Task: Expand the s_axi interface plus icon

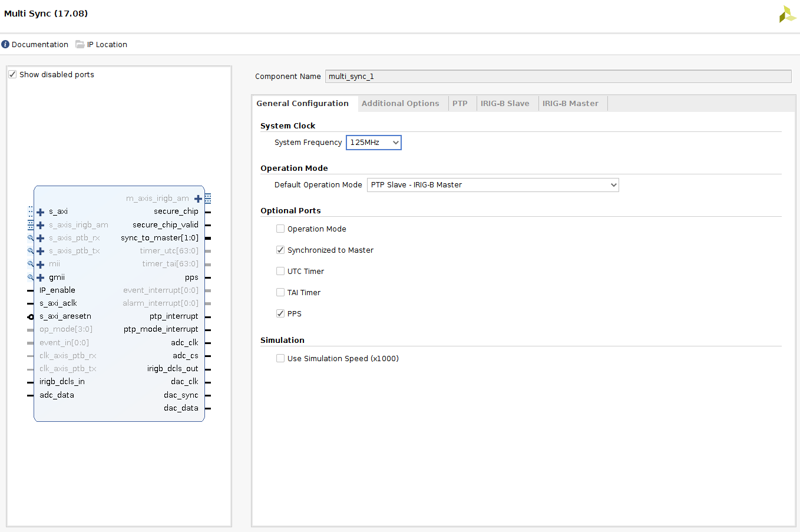Action: tap(41, 212)
